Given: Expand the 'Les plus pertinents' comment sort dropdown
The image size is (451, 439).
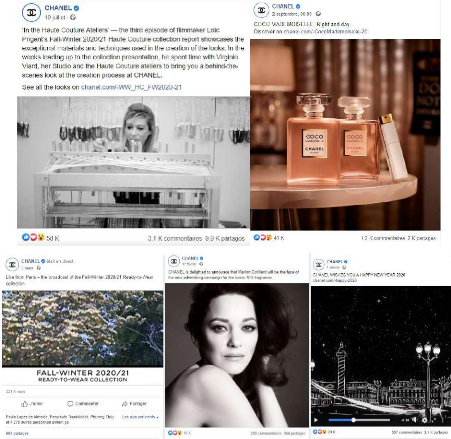Looking at the screenshot, I should (140, 417).
